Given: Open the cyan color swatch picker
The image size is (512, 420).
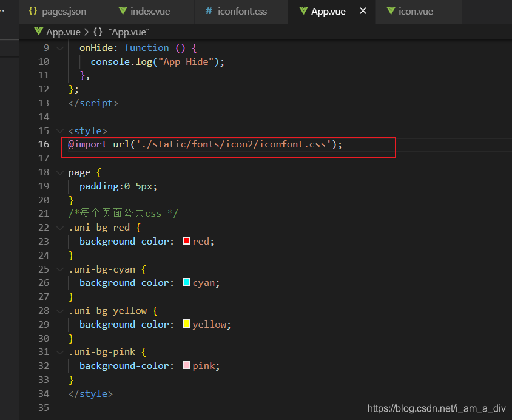Looking at the screenshot, I should point(186,282).
